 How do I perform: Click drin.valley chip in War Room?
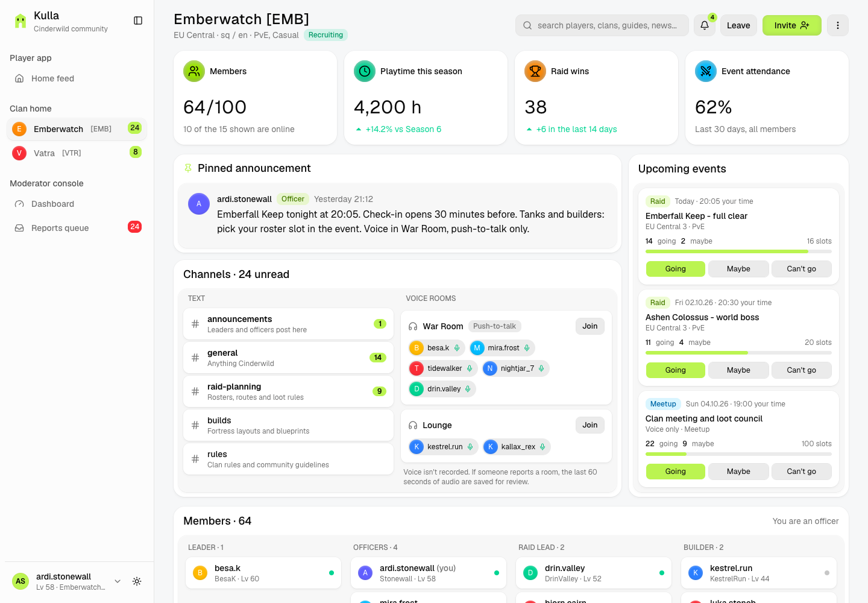coord(442,389)
